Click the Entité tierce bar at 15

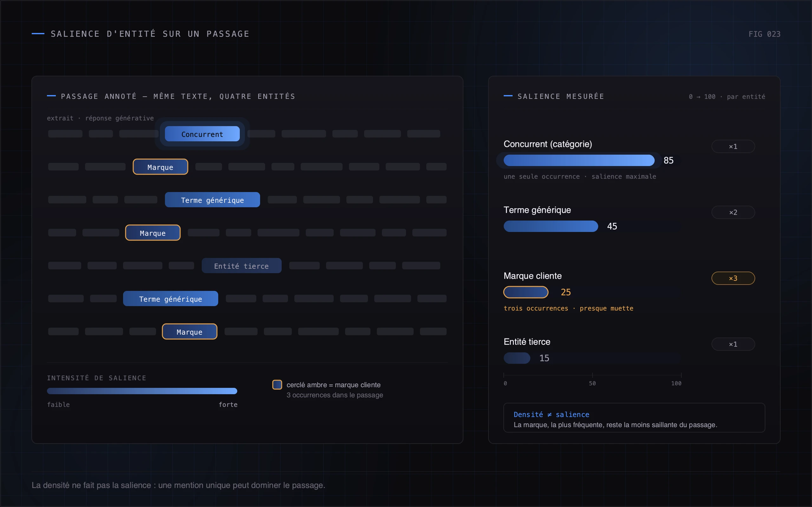click(x=517, y=358)
